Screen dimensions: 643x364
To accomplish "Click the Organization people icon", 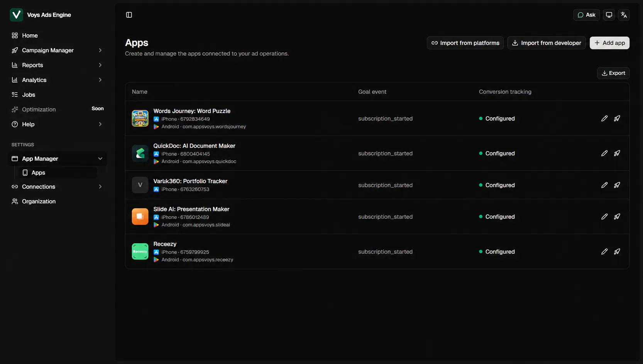I will 15,201.
